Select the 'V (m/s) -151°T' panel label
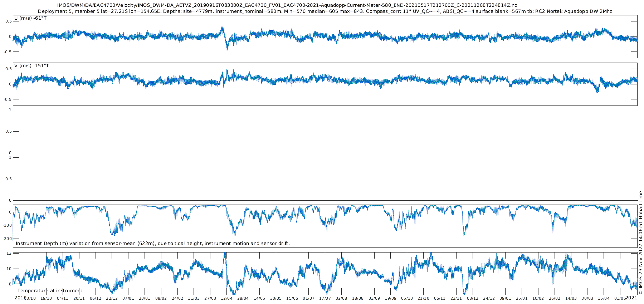Image resolution: width=644 pixels, height=304 pixels. tap(31, 66)
